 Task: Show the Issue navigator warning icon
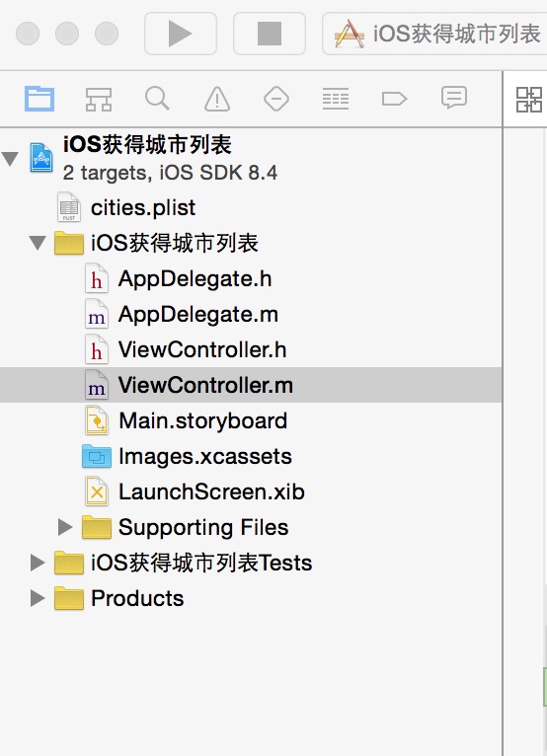click(217, 99)
